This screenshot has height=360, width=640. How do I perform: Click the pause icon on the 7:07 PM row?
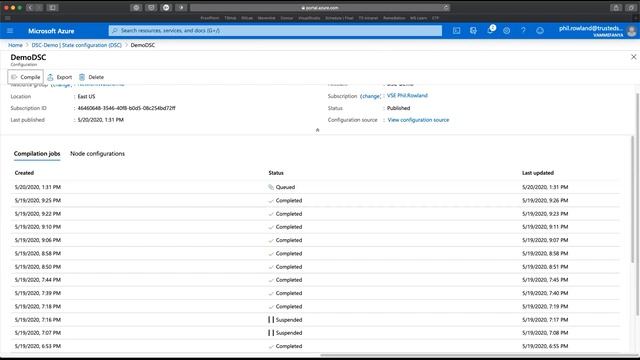(x=271, y=333)
